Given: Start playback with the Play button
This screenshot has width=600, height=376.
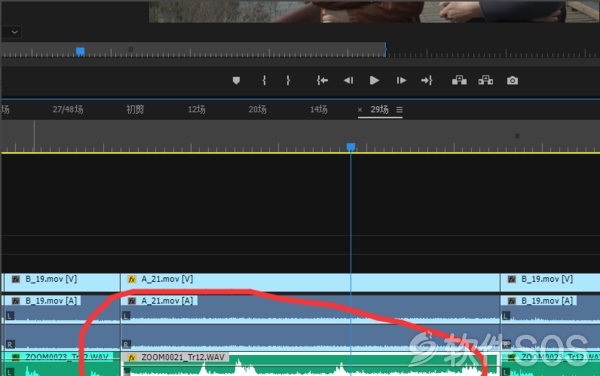Looking at the screenshot, I should 374,80.
